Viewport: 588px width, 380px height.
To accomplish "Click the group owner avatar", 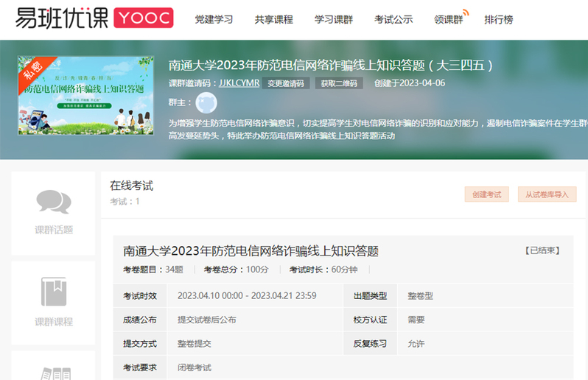I will click(x=206, y=102).
